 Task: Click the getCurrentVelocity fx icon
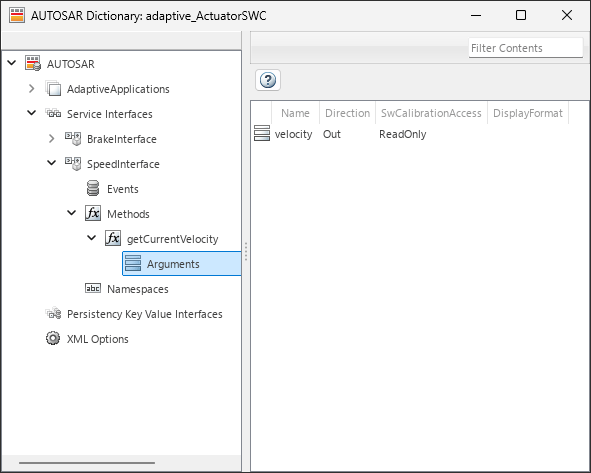(x=113, y=238)
